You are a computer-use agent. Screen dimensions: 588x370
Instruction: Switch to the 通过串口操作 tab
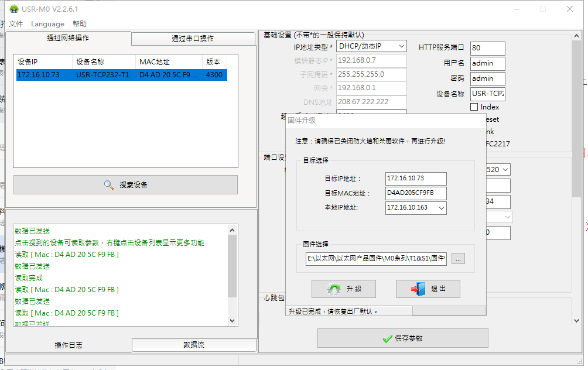pyautogui.click(x=192, y=39)
